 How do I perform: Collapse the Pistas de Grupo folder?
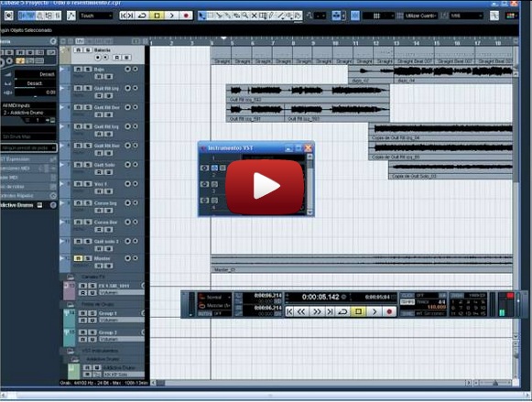point(71,305)
